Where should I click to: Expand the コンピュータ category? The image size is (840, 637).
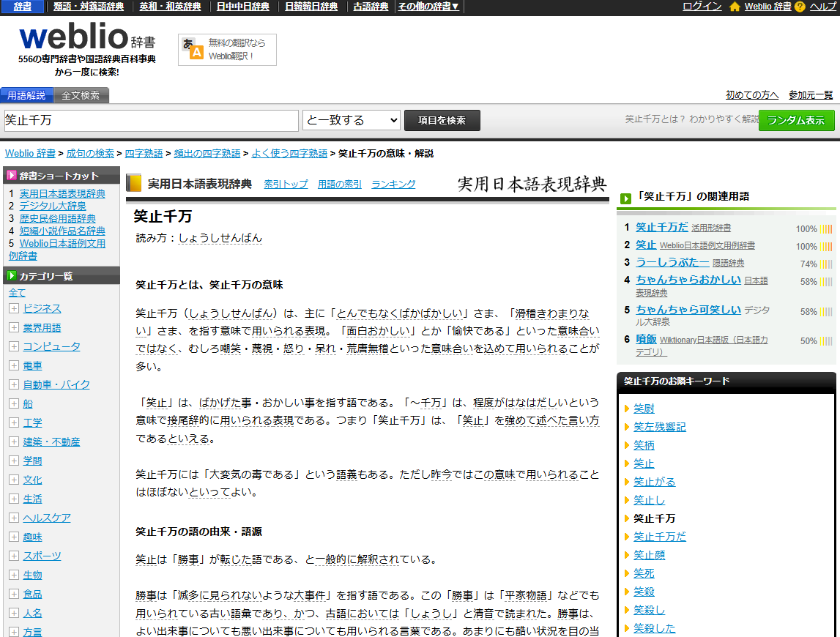(x=14, y=346)
